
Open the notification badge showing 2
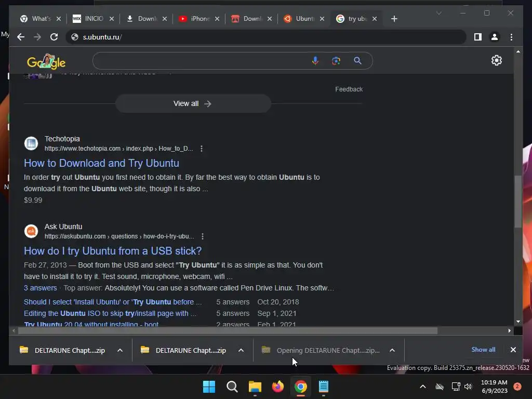coord(517,387)
